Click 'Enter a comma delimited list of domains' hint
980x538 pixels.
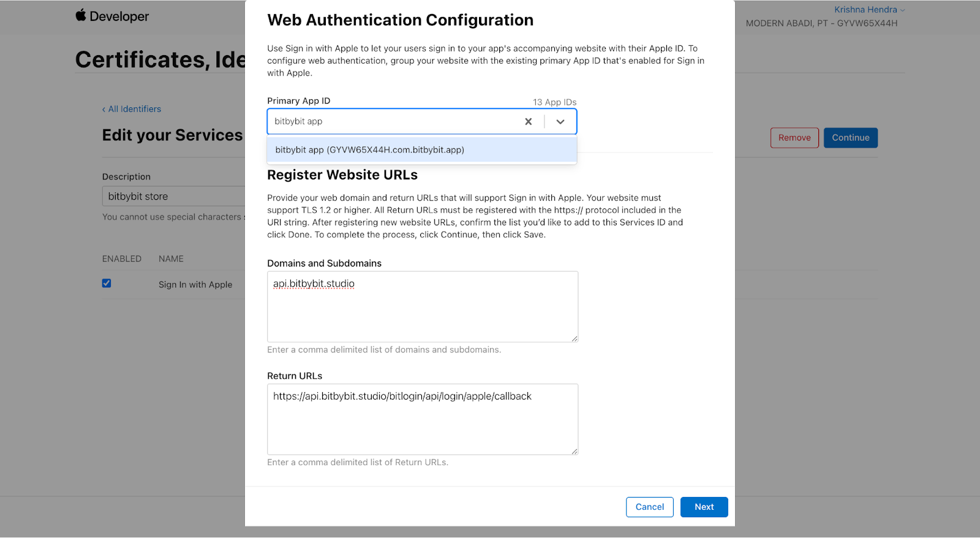[x=384, y=350]
